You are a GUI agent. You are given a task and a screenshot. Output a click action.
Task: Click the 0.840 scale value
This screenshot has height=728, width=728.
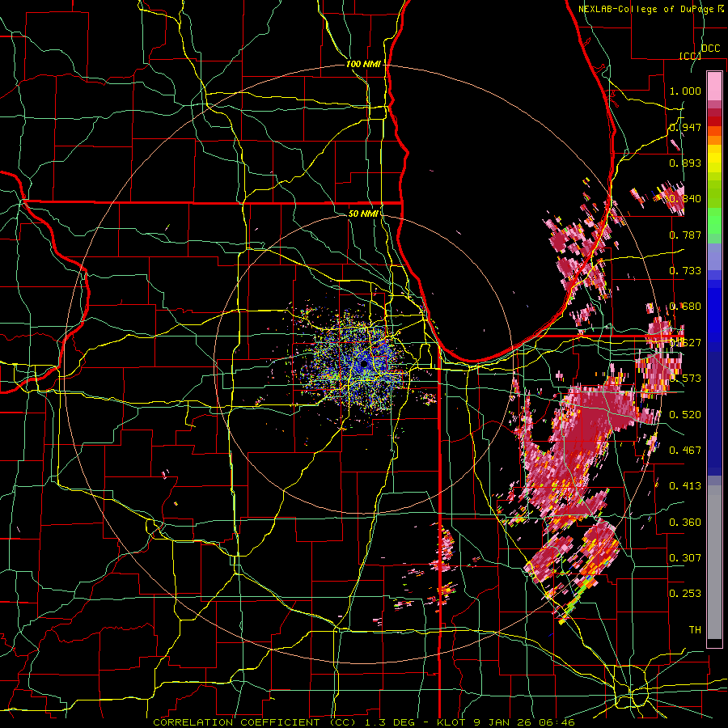[685, 199]
